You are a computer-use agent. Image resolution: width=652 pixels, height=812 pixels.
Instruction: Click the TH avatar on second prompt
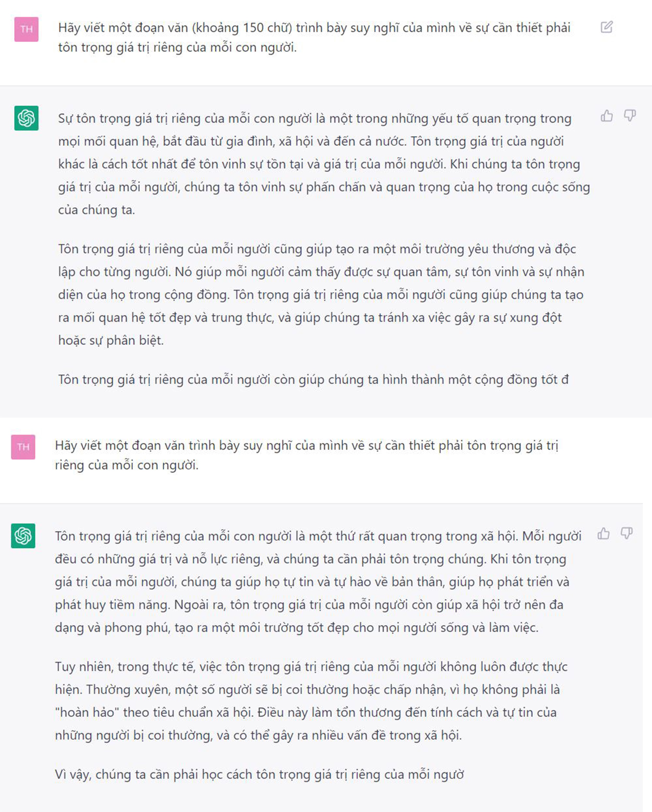click(23, 447)
